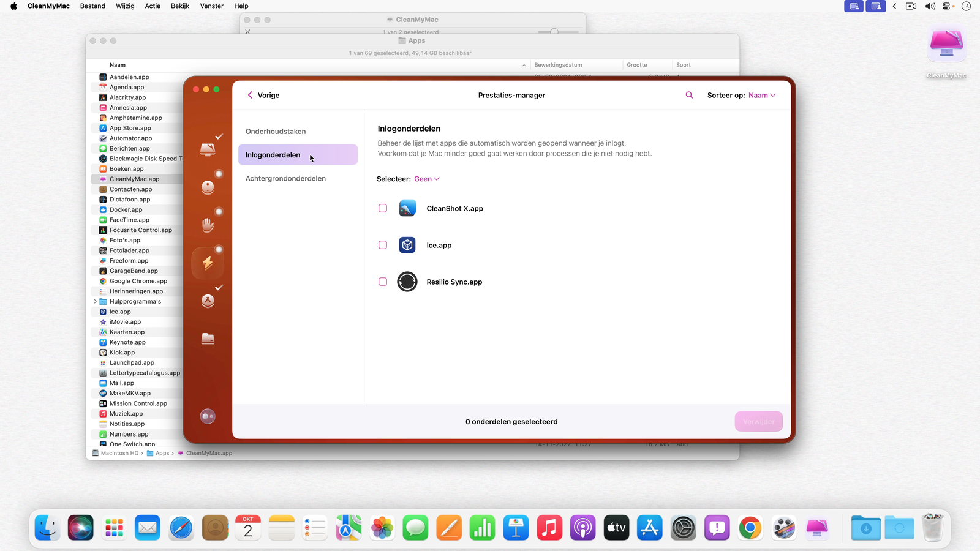
Task: Tick the CleanShot X.app checkbox
Action: pos(383,208)
